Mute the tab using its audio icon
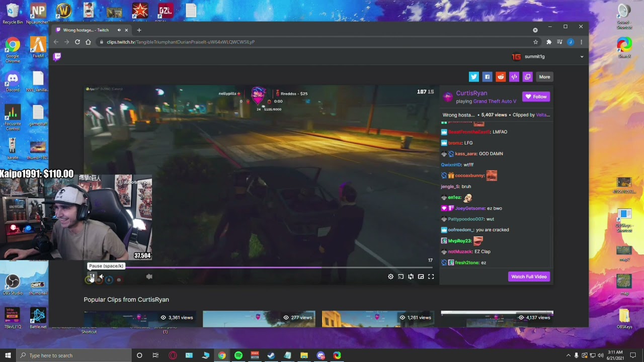Viewport: 644px width, 362px height. click(x=119, y=30)
